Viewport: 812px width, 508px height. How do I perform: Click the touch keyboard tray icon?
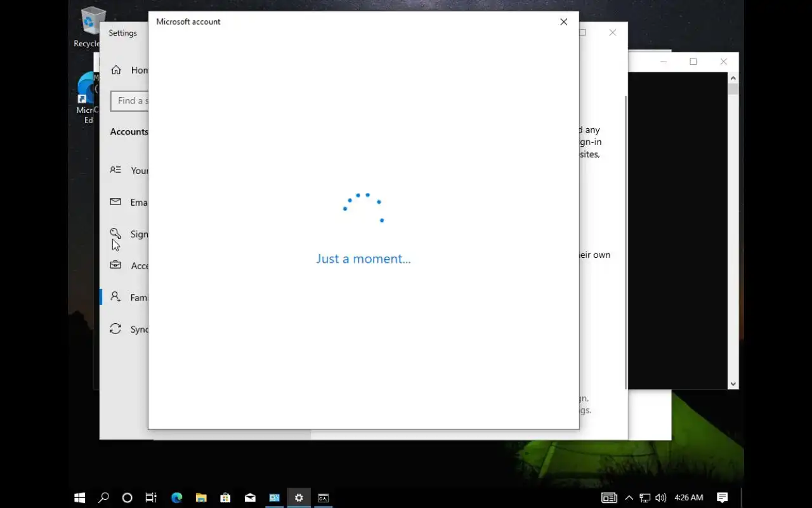[609, 498]
